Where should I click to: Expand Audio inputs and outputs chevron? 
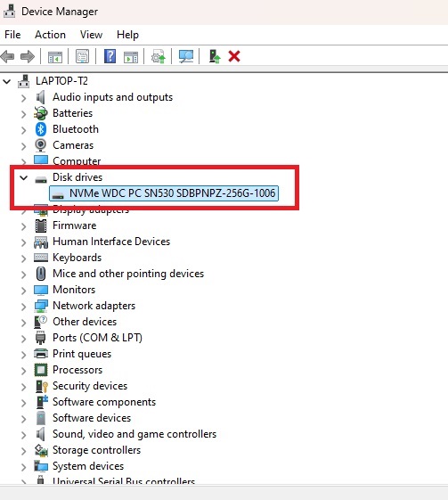(x=23, y=98)
